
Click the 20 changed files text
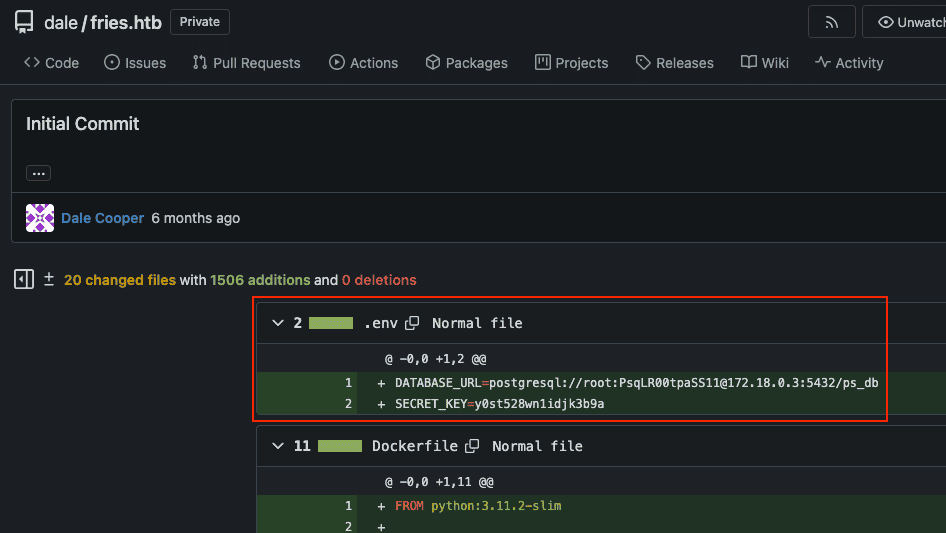(x=120, y=280)
